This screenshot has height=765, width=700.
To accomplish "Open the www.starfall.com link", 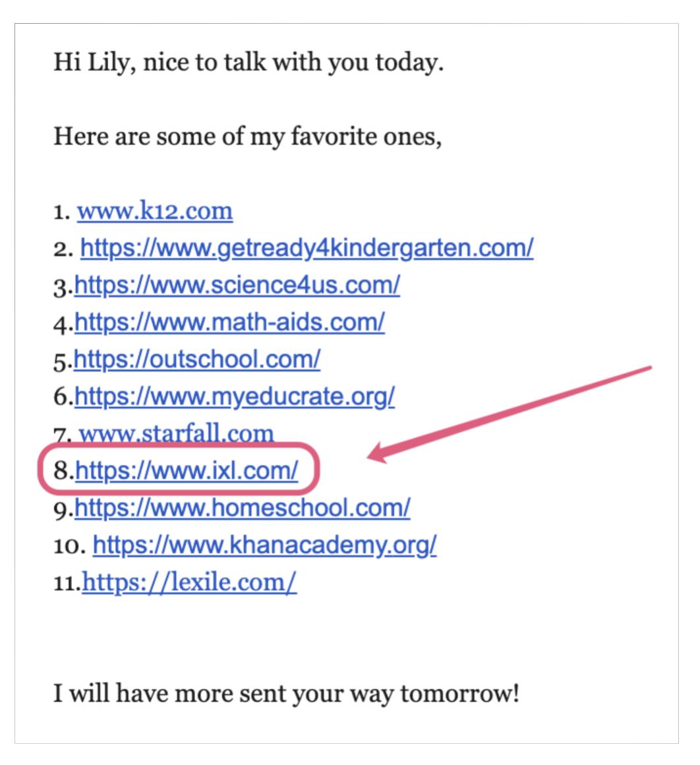I will [176, 433].
